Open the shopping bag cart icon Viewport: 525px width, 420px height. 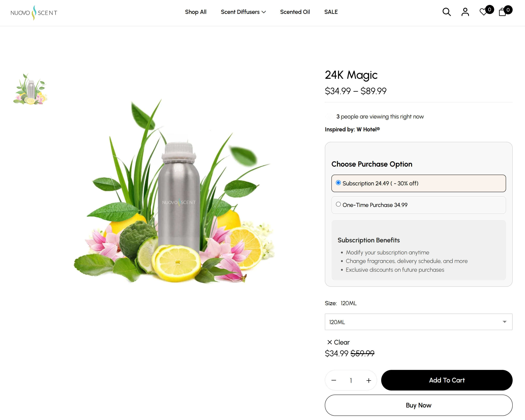click(503, 12)
